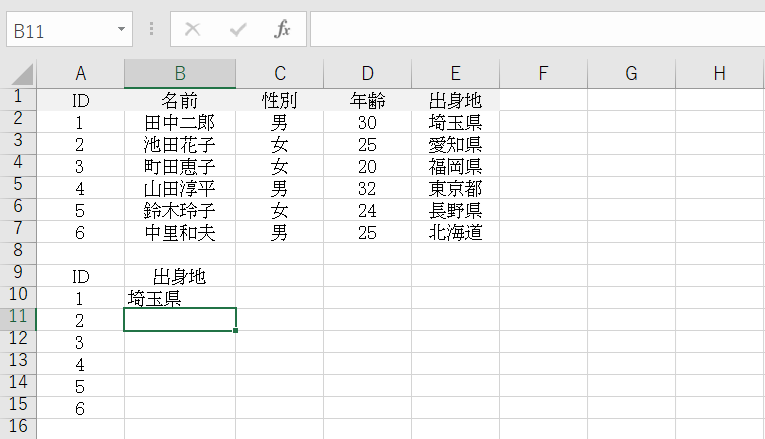765x439 pixels.
Task: Click the age cell showing 24
Action: pyautogui.click(x=367, y=210)
